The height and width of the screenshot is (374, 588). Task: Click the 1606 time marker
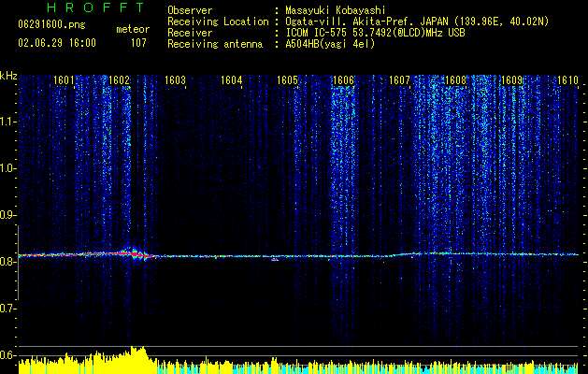pos(343,80)
